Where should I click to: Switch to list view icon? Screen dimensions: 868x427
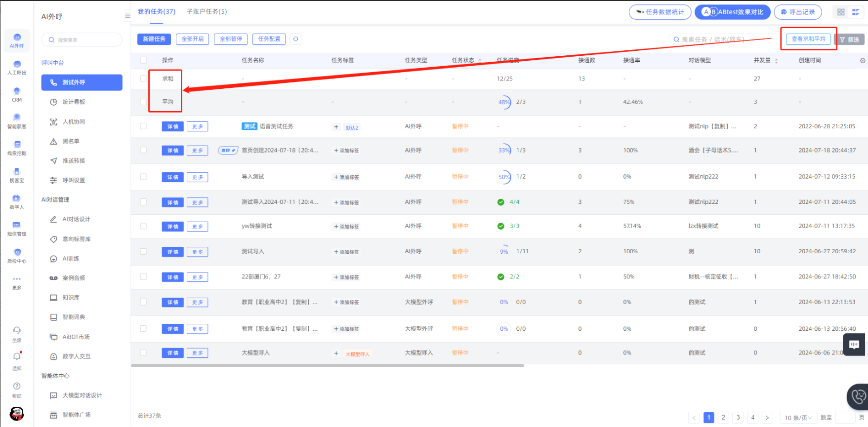(856, 12)
